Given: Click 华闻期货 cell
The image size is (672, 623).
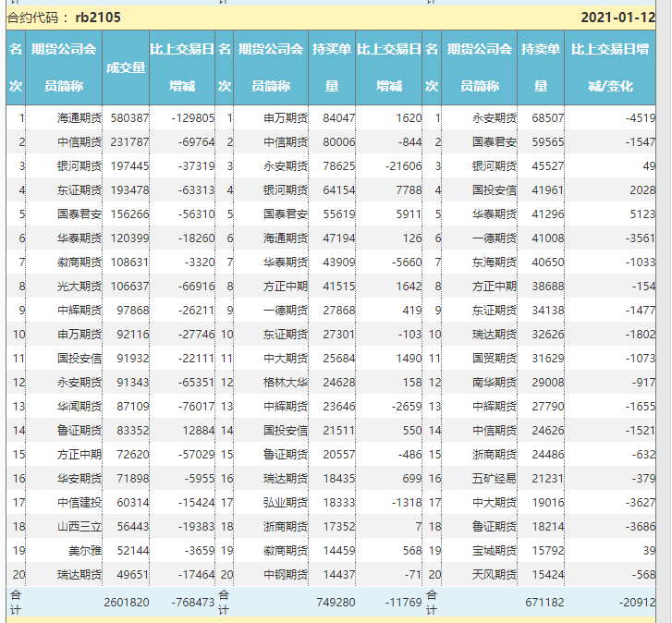Looking at the screenshot, I should pyautogui.click(x=79, y=406).
